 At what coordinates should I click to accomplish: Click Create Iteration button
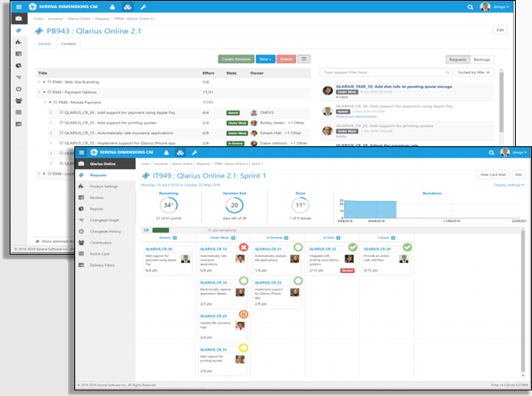click(x=236, y=59)
